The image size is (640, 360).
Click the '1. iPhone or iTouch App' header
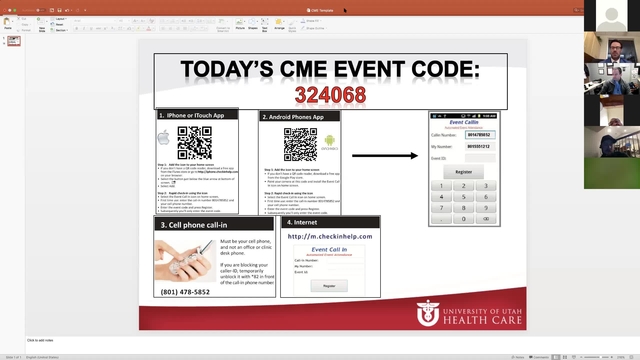(x=197, y=115)
